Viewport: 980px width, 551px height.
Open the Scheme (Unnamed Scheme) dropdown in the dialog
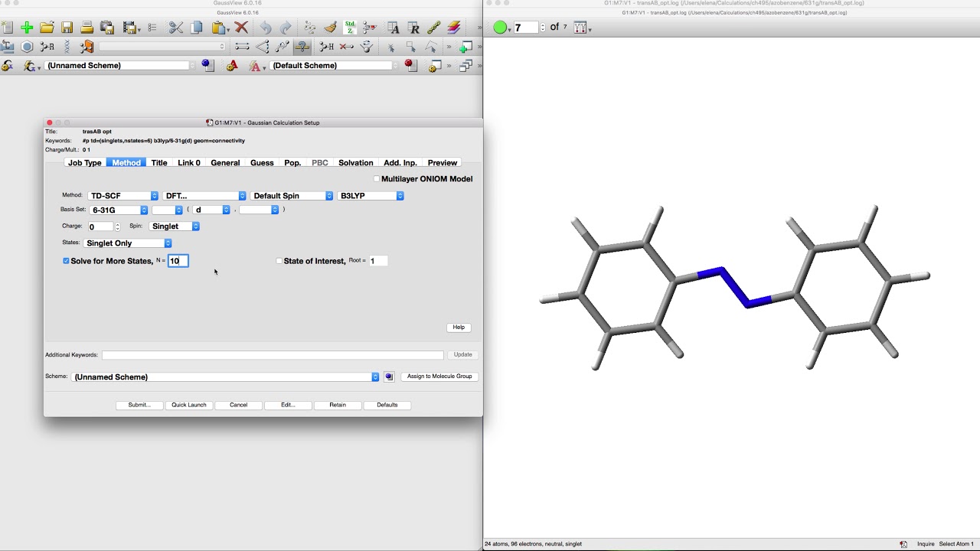(226, 377)
